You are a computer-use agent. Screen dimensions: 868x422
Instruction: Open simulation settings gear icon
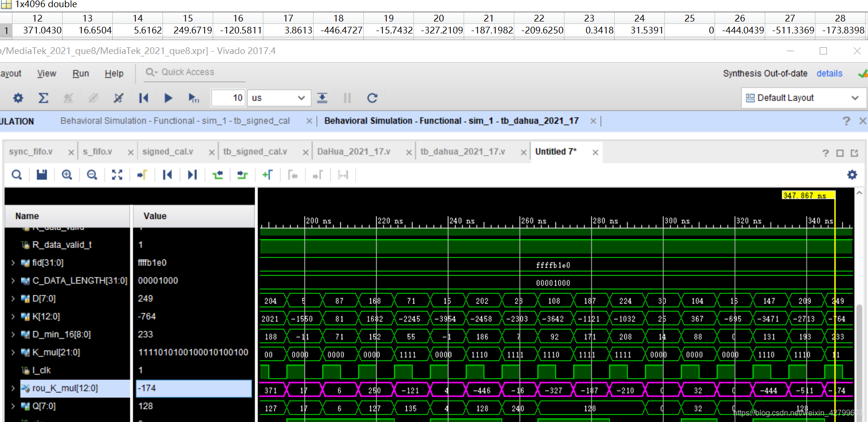point(18,98)
